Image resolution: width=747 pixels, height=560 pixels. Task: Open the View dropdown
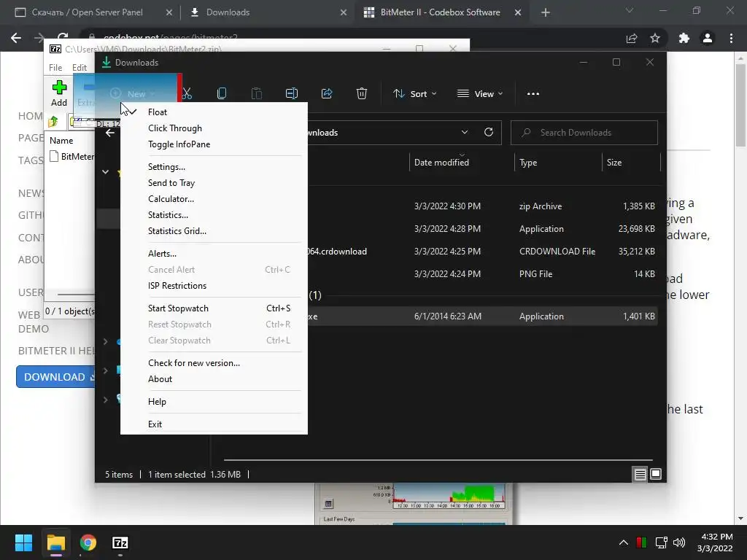coord(480,94)
